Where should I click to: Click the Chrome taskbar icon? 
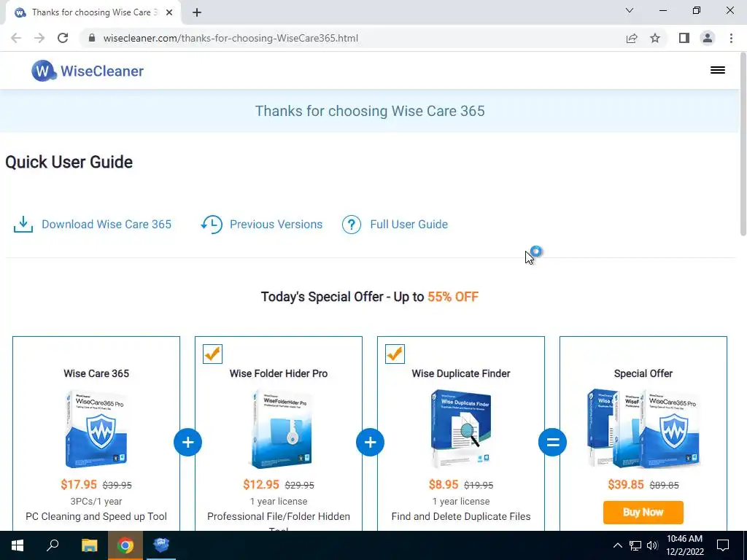pyautogui.click(x=125, y=545)
